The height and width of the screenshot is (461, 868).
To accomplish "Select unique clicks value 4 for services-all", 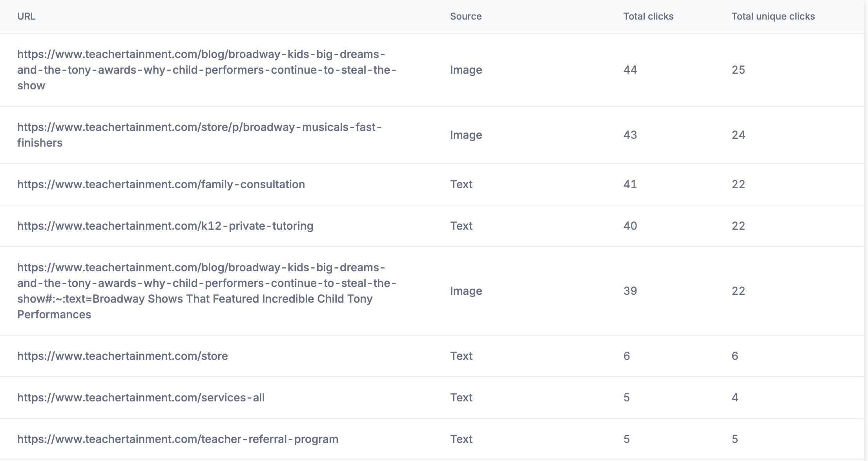I will click(x=735, y=397).
